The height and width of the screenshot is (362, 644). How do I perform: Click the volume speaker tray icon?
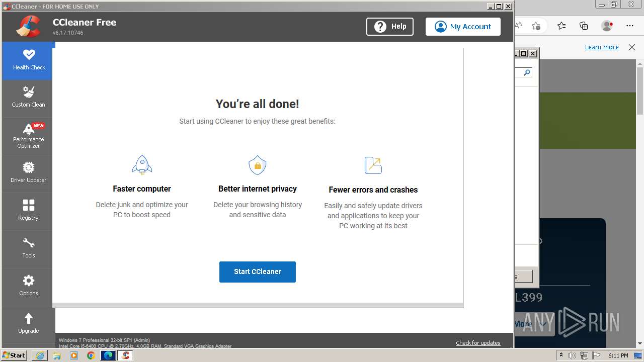click(573, 355)
